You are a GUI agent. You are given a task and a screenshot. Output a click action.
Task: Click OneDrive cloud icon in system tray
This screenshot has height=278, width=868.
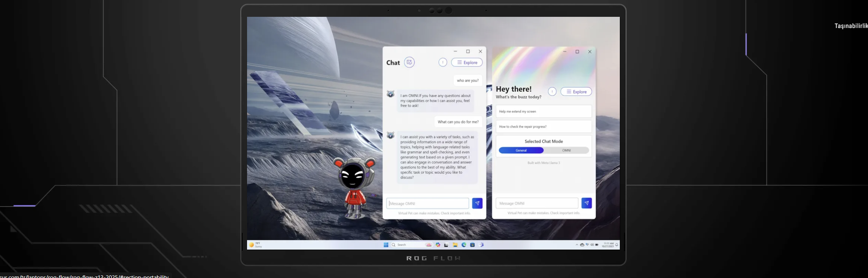click(x=582, y=245)
